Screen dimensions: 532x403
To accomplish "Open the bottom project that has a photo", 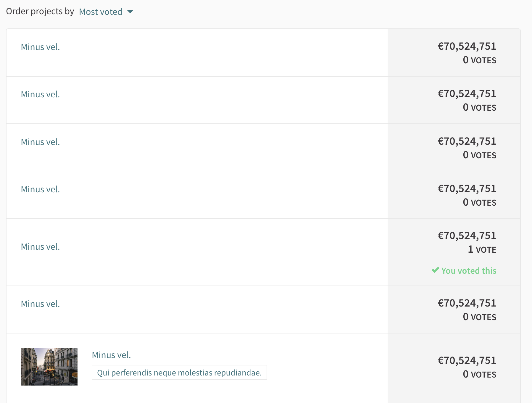I will (x=112, y=354).
